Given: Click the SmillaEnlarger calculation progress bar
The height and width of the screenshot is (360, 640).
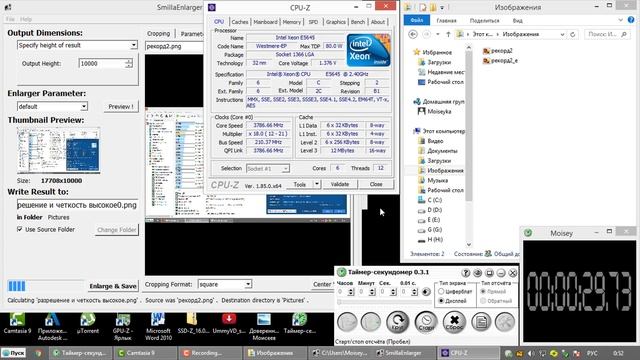Looking at the screenshot, I should coord(45,286).
